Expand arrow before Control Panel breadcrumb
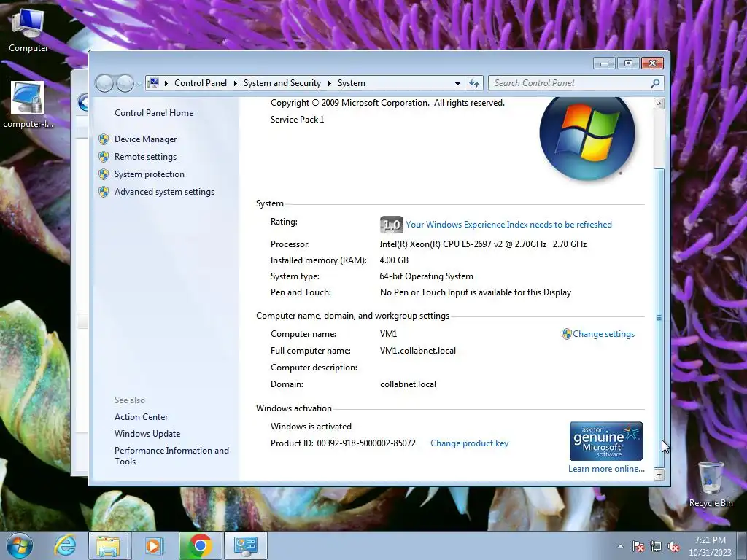The height and width of the screenshot is (560, 747). pos(166,83)
